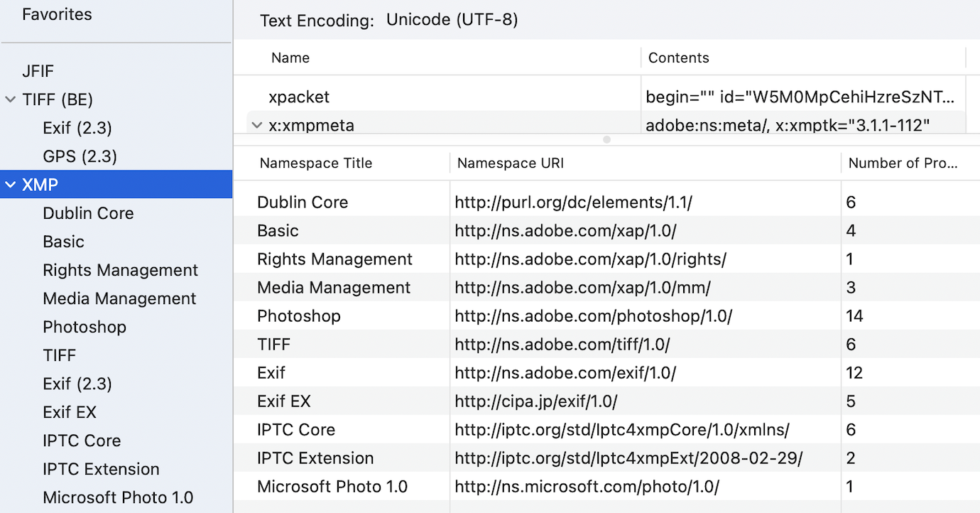Select TIFF (BE) in the sidebar
Image resolution: width=980 pixels, height=513 pixels.
58,99
